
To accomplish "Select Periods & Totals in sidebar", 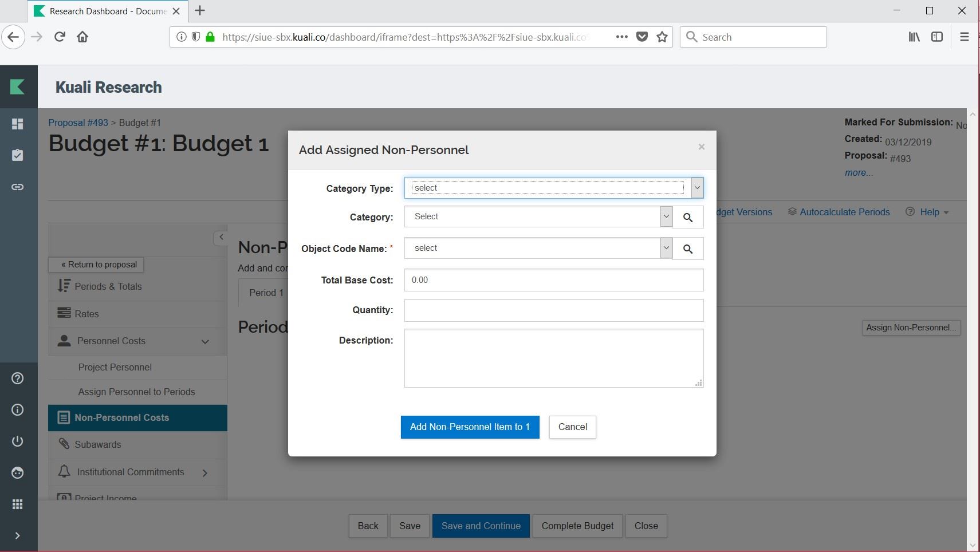I will pyautogui.click(x=108, y=286).
